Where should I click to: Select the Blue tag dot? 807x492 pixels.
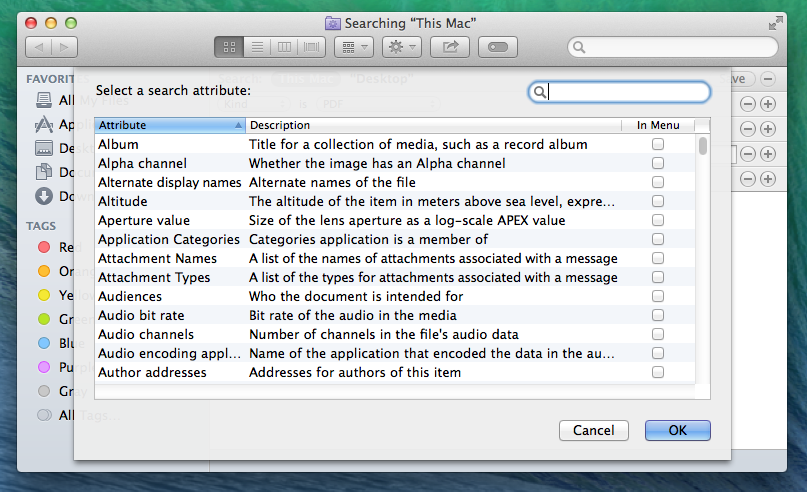point(44,343)
